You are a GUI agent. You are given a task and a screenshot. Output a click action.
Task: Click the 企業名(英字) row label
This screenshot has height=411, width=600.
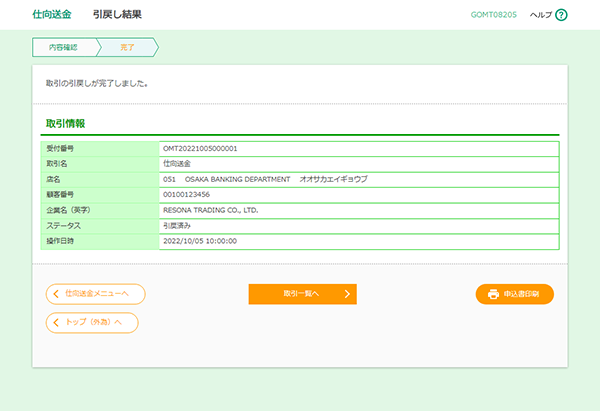(x=68, y=210)
